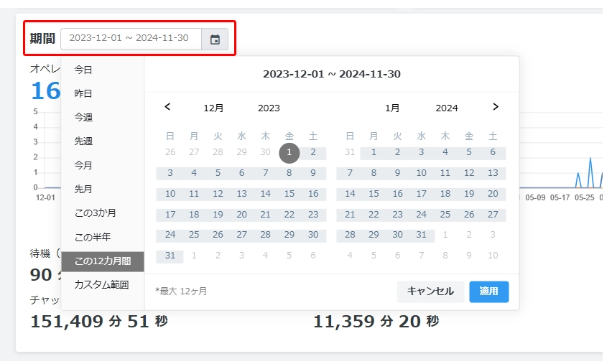This screenshot has width=612, height=364.
Task: Select この半年 preset range
Action: (103, 237)
